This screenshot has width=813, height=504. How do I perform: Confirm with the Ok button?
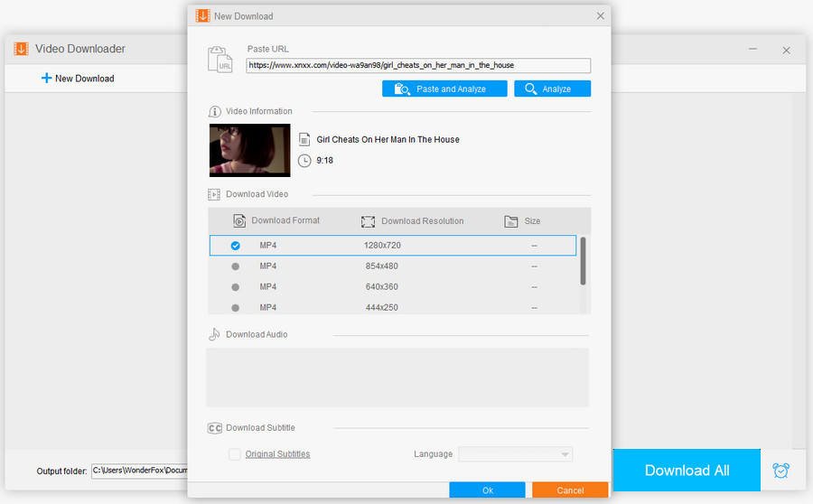pyautogui.click(x=487, y=490)
